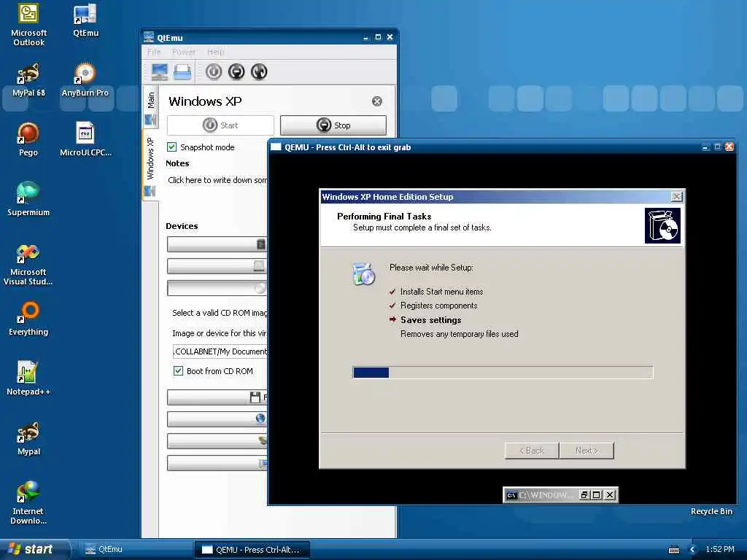Click the Stop button for Windows XP machine
Image resolution: width=747 pixels, height=560 pixels.
coord(333,125)
